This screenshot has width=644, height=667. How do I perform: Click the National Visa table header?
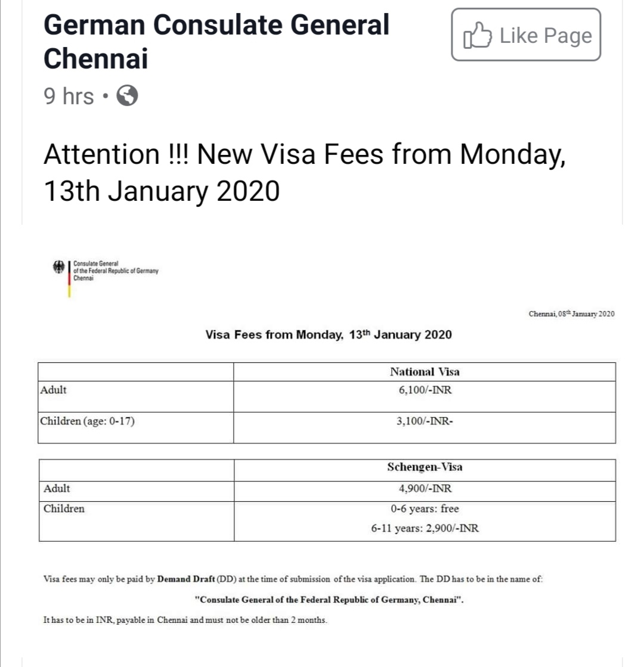425,372
